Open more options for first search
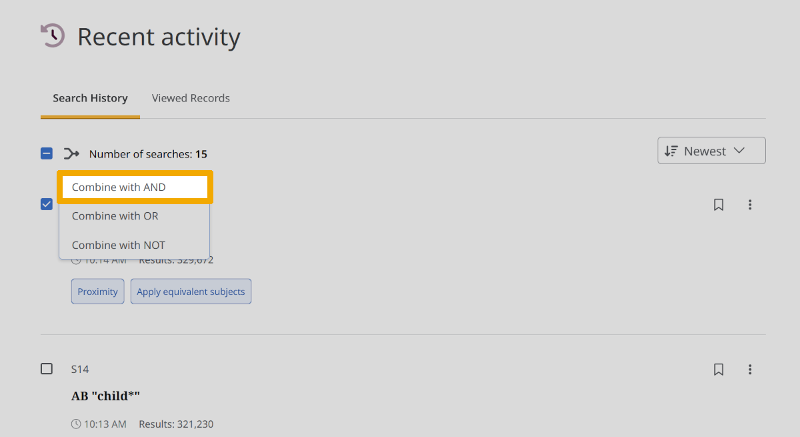 click(x=750, y=205)
